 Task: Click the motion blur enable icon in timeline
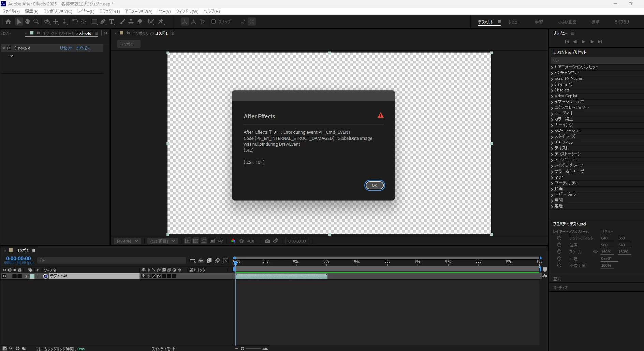tap(217, 261)
